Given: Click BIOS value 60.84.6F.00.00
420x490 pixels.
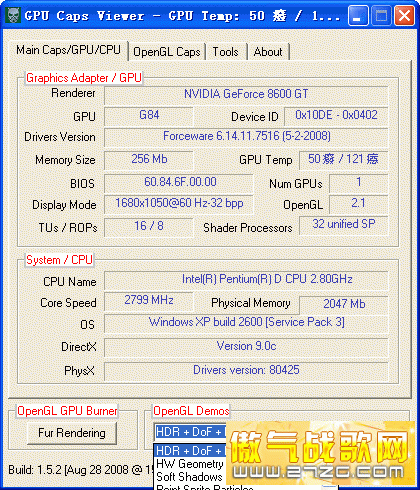Looking at the screenshot, I should [x=179, y=183].
